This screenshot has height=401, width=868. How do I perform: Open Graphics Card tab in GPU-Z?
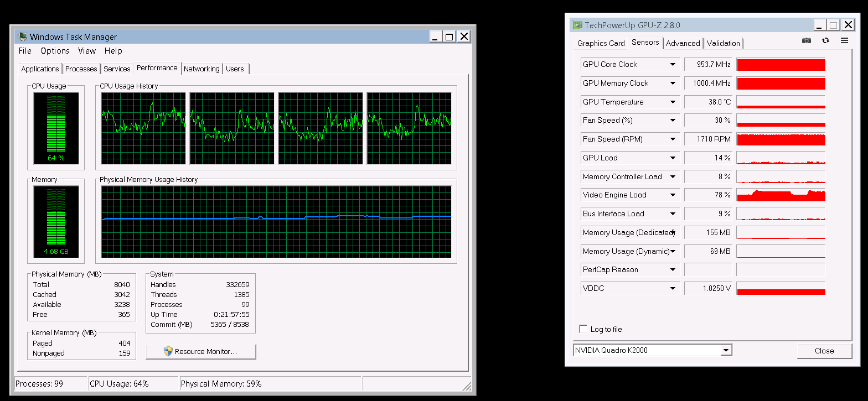[601, 43]
